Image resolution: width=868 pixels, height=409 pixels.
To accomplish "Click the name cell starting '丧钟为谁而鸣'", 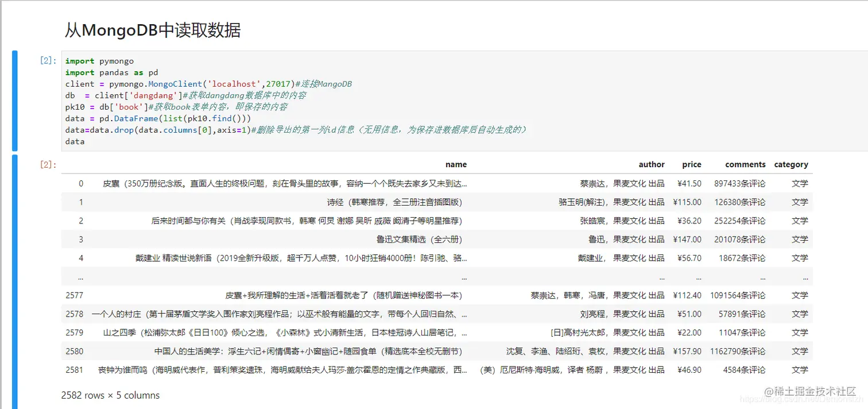I will pyautogui.click(x=282, y=370).
